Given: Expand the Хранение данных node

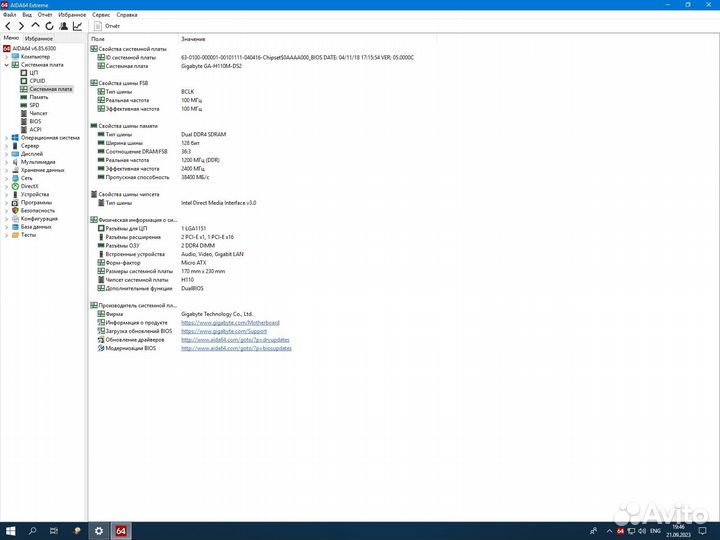Looking at the screenshot, I should pyautogui.click(x=6, y=170).
